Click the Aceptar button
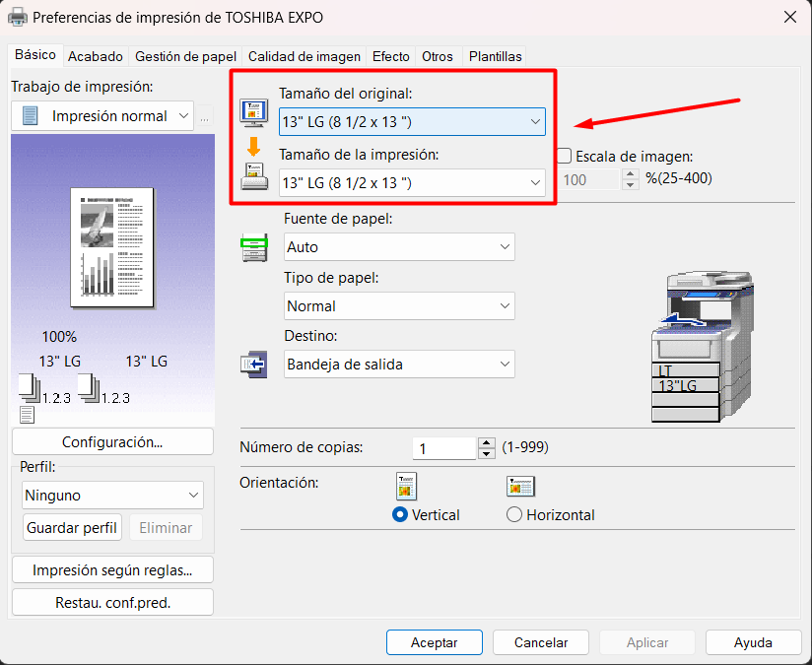This screenshot has width=812, height=665. [435, 642]
